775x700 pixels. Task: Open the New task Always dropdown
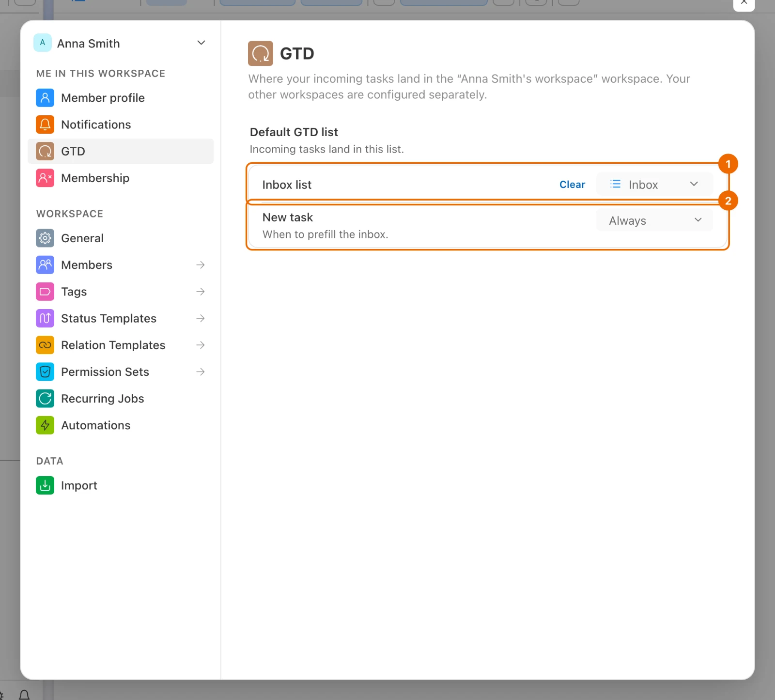click(x=654, y=220)
